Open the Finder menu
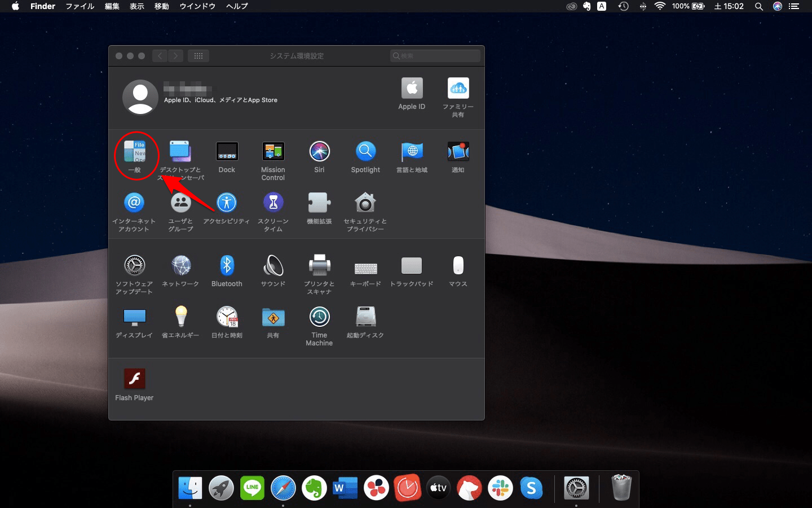Image resolution: width=812 pixels, height=508 pixels. click(x=43, y=6)
